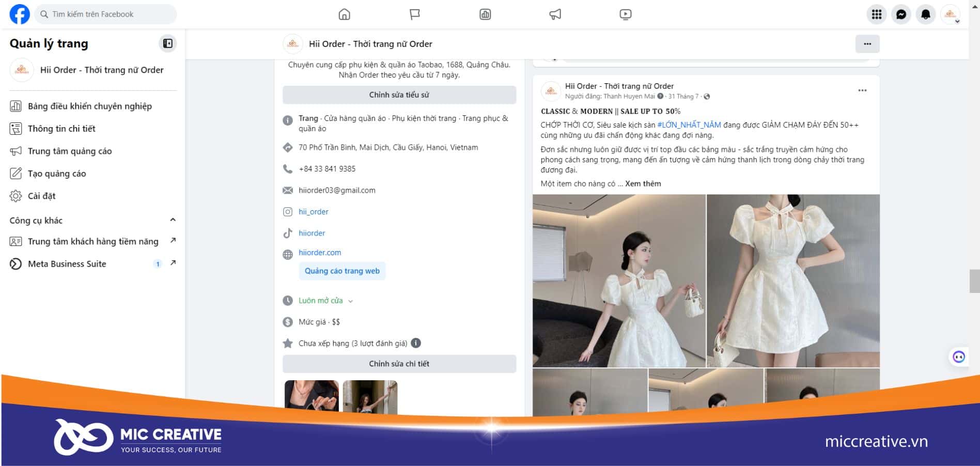Image resolution: width=980 pixels, height=466 pixels.
Task: Click Mức giá · $$ entry
Action: coord(319,322)
